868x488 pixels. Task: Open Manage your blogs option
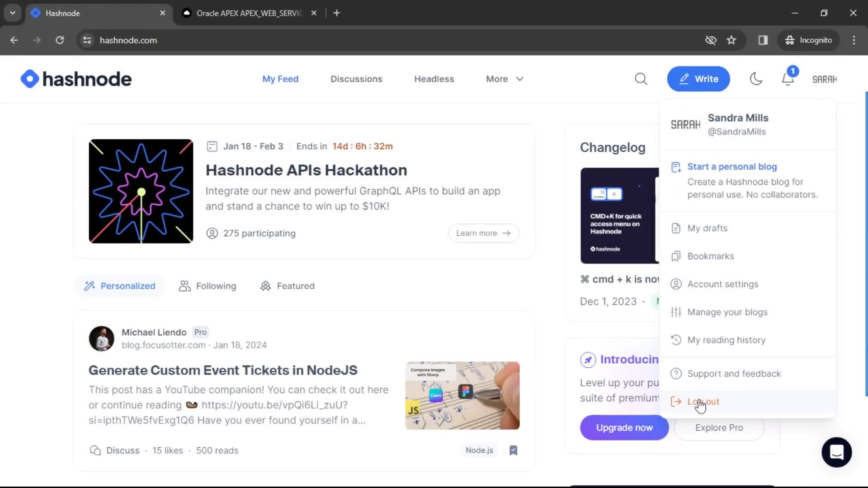[x=728, y=312]
